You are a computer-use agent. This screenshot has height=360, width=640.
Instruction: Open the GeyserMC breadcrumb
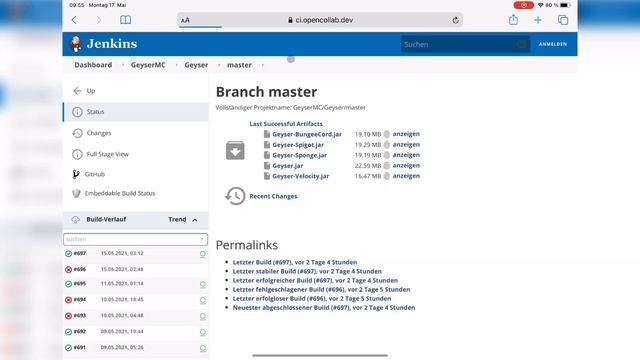pos(148,65)
